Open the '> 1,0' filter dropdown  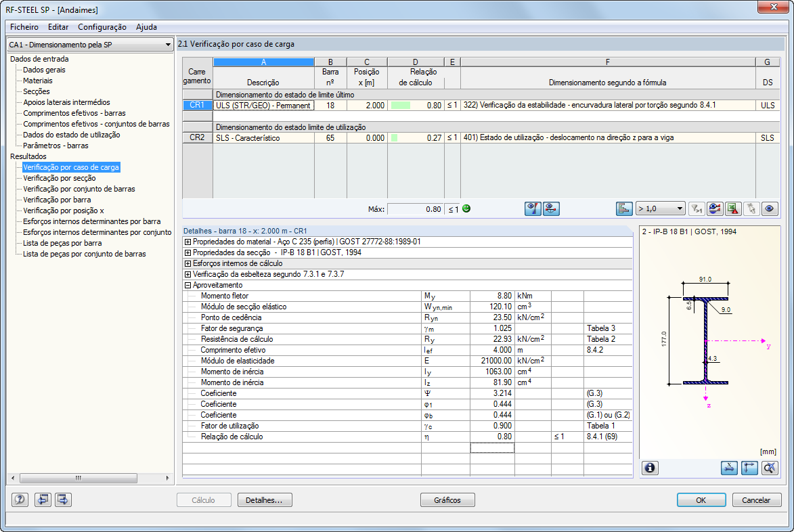(x=661, y=208)
